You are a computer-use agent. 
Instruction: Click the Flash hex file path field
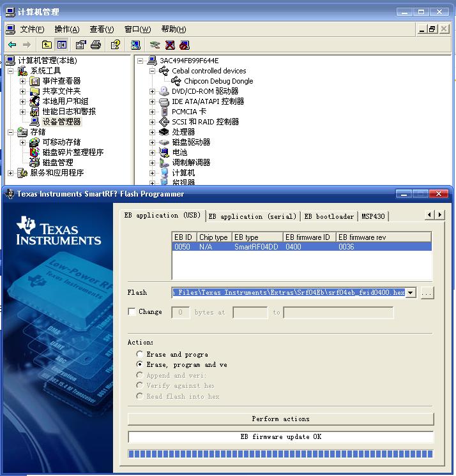[x=289, y=293]
